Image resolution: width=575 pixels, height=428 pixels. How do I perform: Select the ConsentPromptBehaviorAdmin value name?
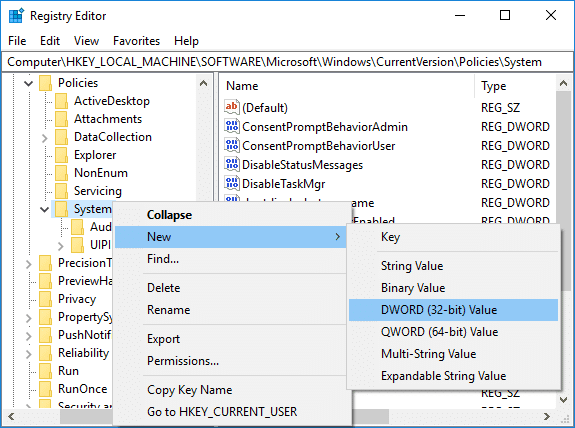coord(325,127)
